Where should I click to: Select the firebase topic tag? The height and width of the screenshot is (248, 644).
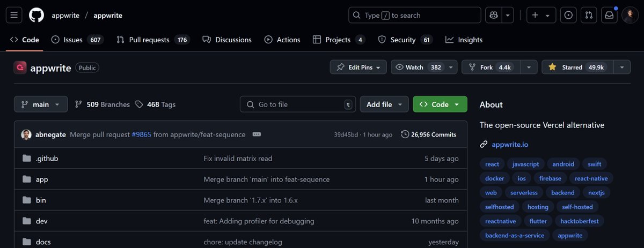pyautogui.click(x=550, y=178)
